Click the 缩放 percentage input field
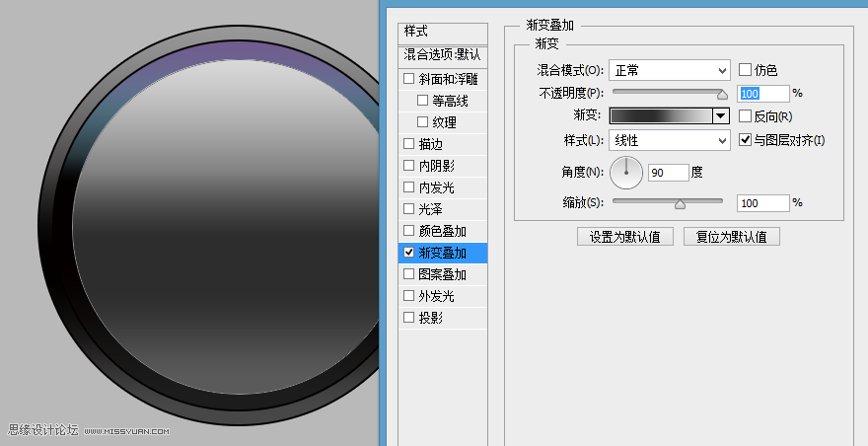The height and width of the screenshot is (446, 868). tap(762, 203)
